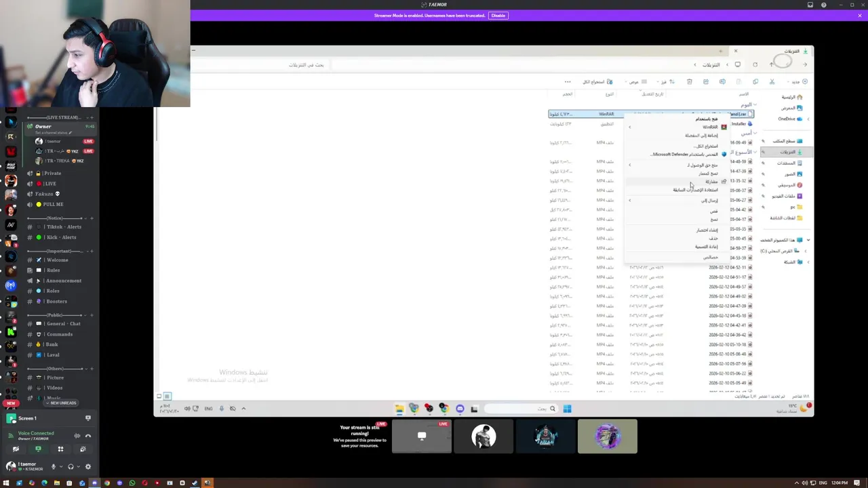Open Discord User Settings gear
The image size is (868, 488).
click(87, 466)
